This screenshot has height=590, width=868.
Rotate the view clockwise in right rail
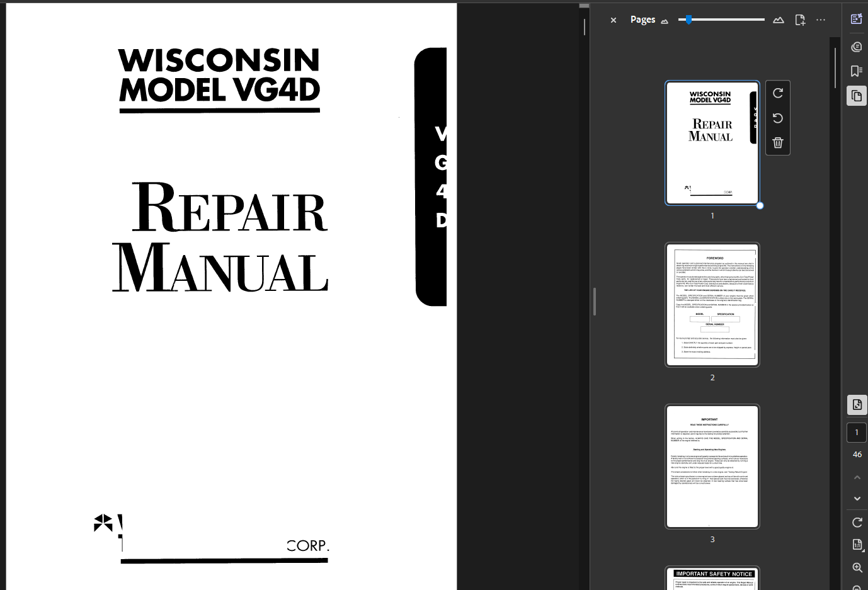click(x=857, y=523)
